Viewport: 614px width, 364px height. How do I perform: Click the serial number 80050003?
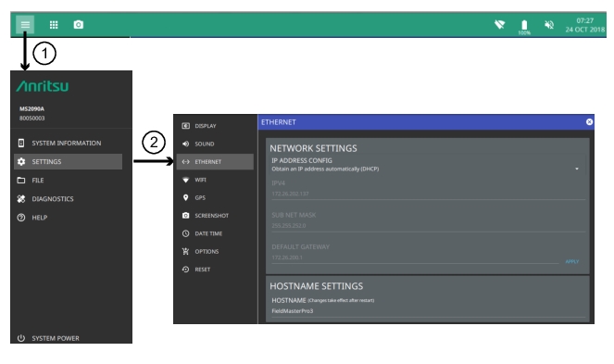click(31, 118)
